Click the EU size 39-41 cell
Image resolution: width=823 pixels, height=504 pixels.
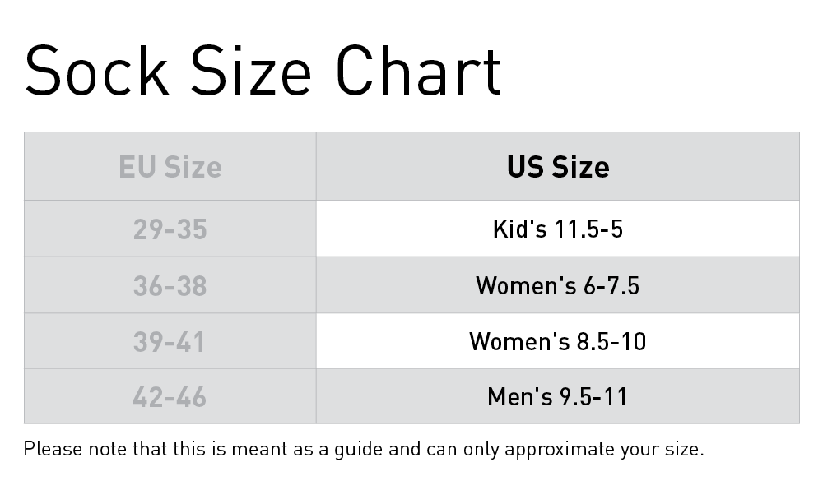coord(170,341)
